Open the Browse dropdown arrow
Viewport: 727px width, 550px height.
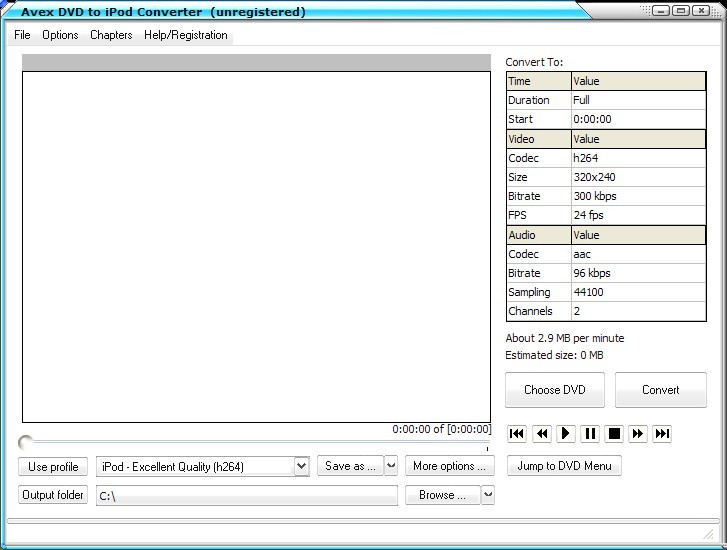coord(488,495)
